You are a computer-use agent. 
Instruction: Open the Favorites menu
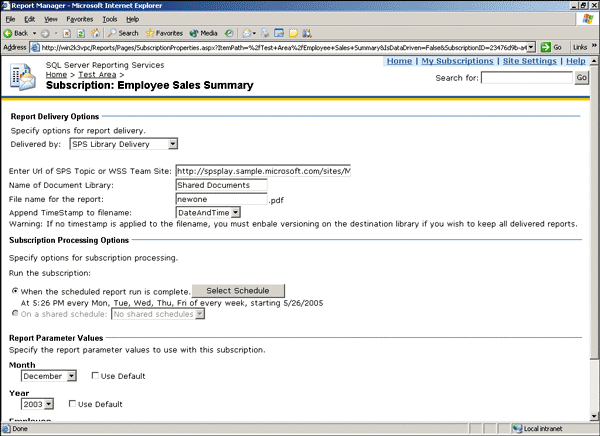point(80,19)
